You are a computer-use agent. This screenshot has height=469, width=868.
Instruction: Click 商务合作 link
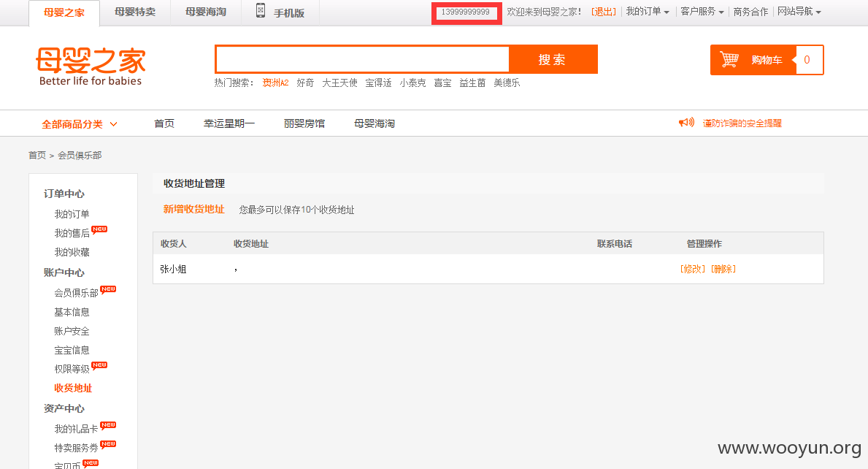pos(750,12)
